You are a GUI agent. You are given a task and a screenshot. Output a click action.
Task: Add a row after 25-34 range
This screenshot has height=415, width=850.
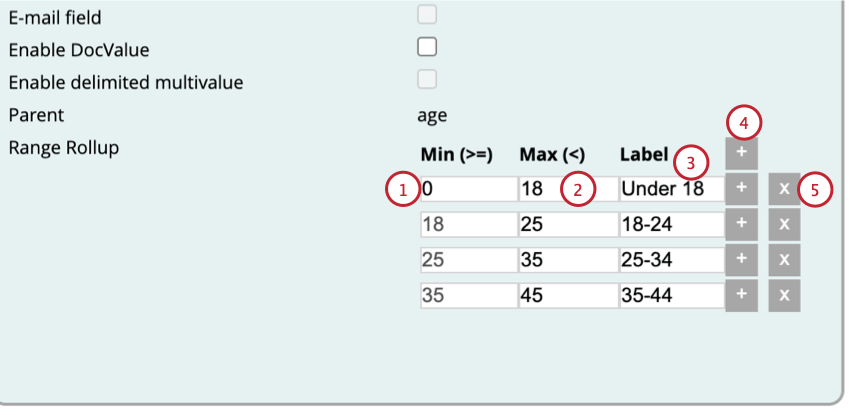(741, 260)
